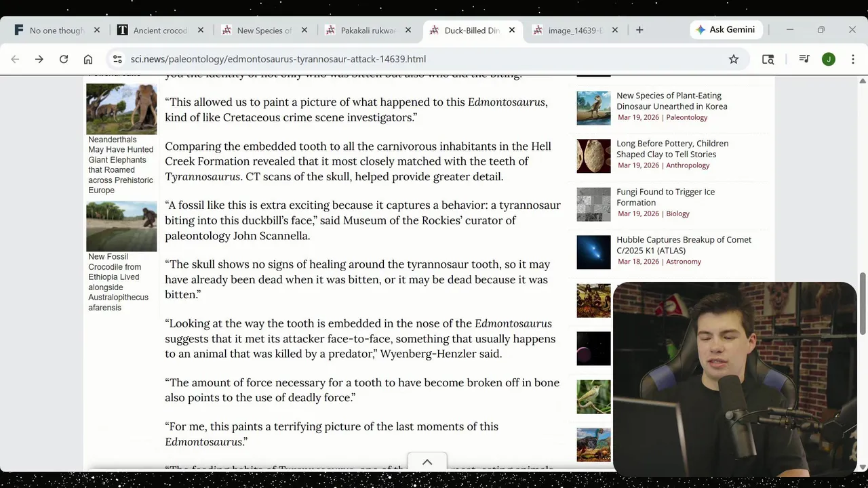Open the Chrome three-dot menu
Screen dimensions: 868x488
point(853,59)
